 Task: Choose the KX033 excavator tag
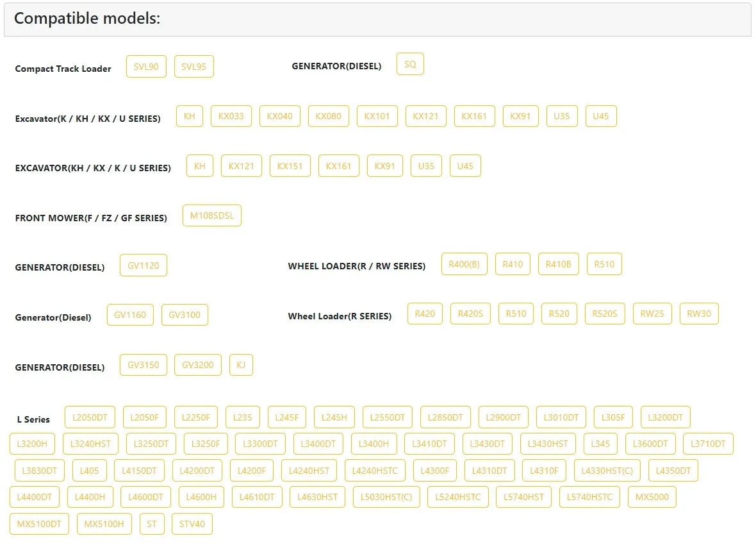pos(231,116)
